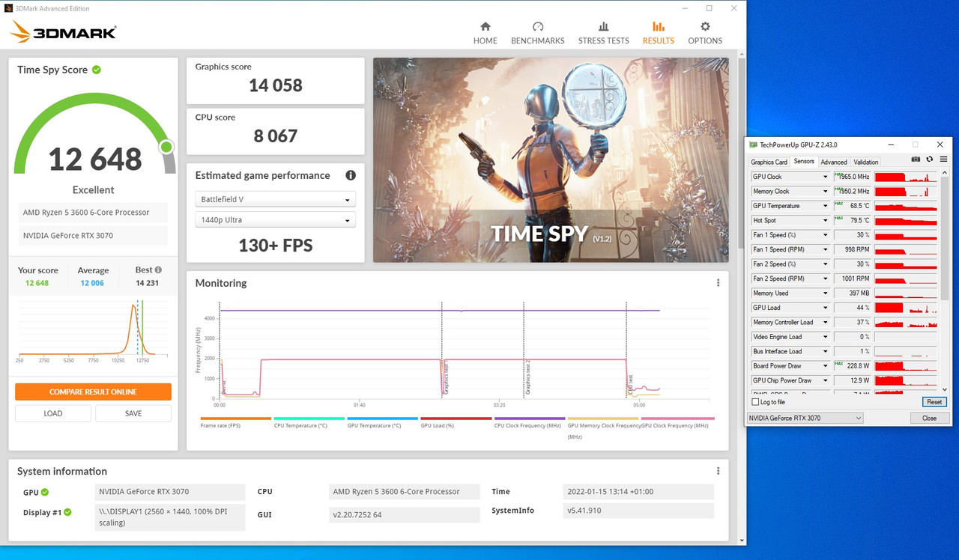Click the Time Spy hero image
The height and width of the screenshot is (560, 959).
(x=551, y=160)
